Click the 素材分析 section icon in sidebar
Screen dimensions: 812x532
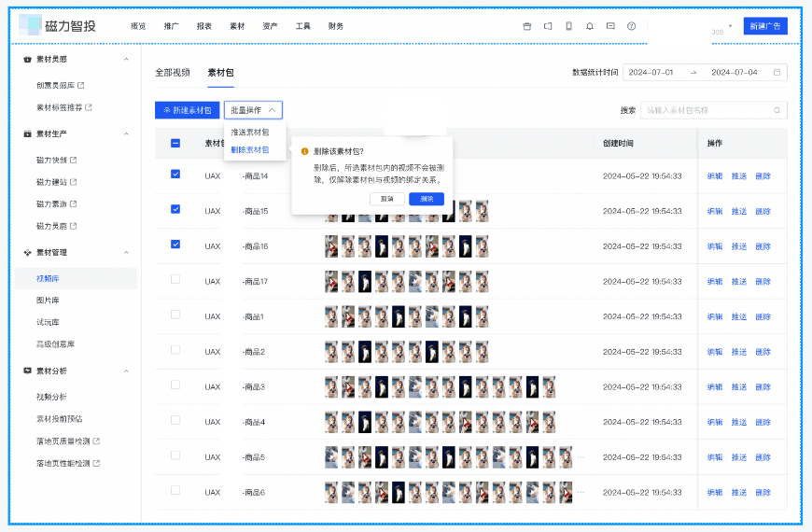coord(27,371)
